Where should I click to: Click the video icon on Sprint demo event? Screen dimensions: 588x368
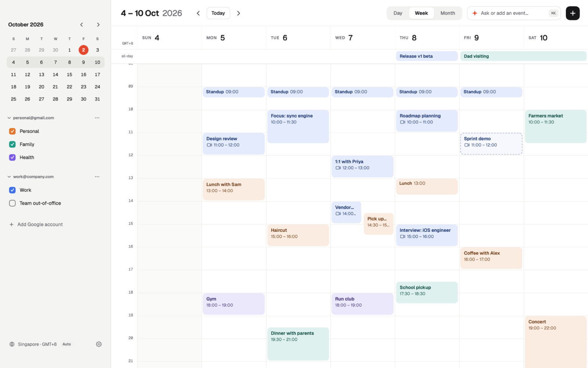tap(467, 145)
